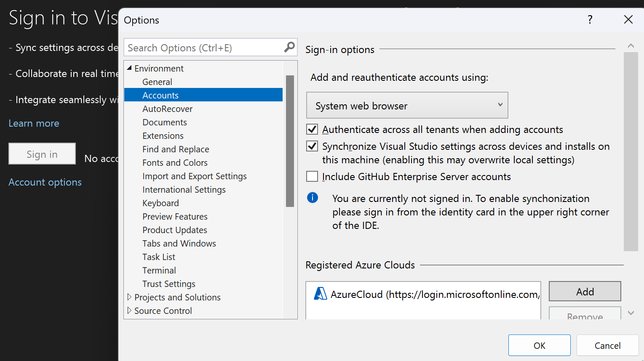The height and width of the screenshot is (361, 644).
Task: Click the right panel scroll down arrow
Action: (631, 313)
